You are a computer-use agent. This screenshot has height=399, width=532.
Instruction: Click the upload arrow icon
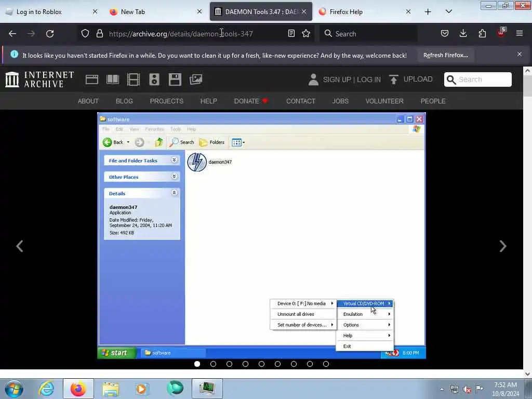pyautogui.click(x=394, y=79)
